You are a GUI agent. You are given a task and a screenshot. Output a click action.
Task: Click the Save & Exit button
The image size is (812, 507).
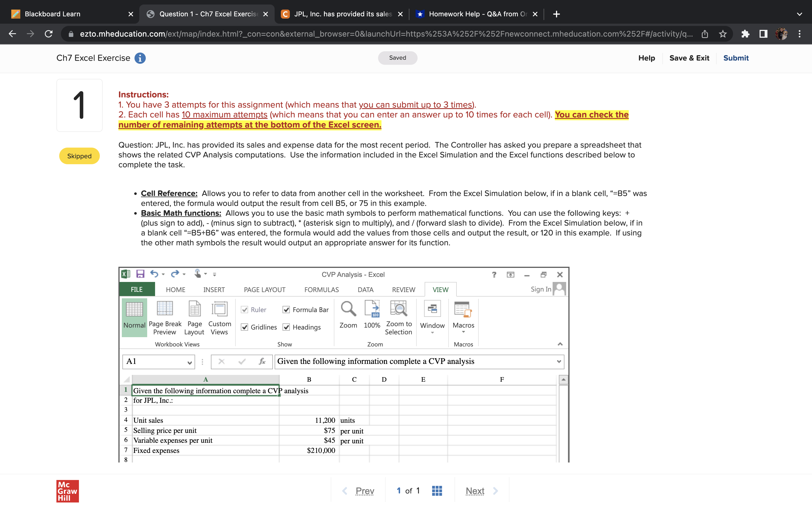[x=689, y=58]
